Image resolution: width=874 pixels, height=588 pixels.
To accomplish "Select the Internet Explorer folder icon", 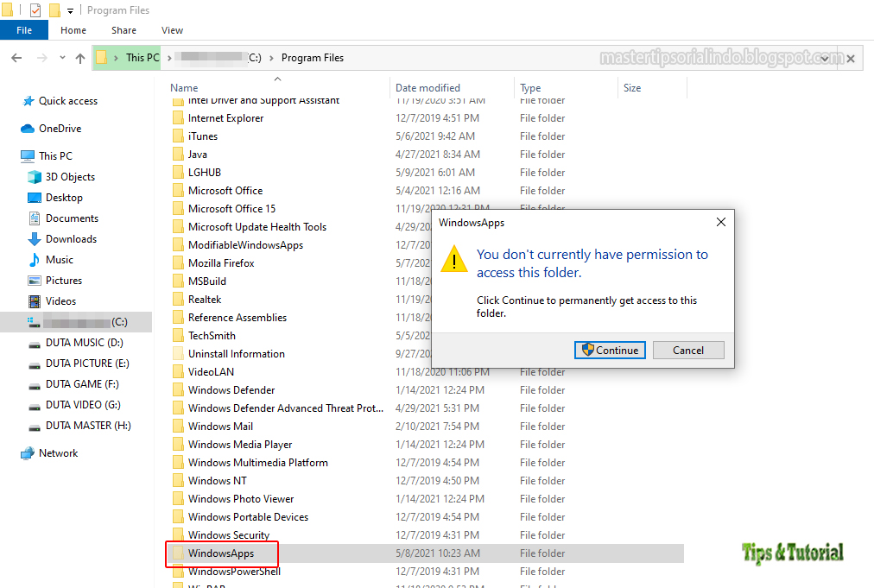I will tap(178, 117).
